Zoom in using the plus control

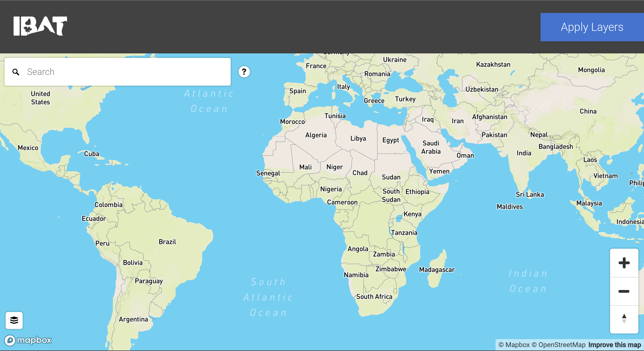[x=624, y=263]
